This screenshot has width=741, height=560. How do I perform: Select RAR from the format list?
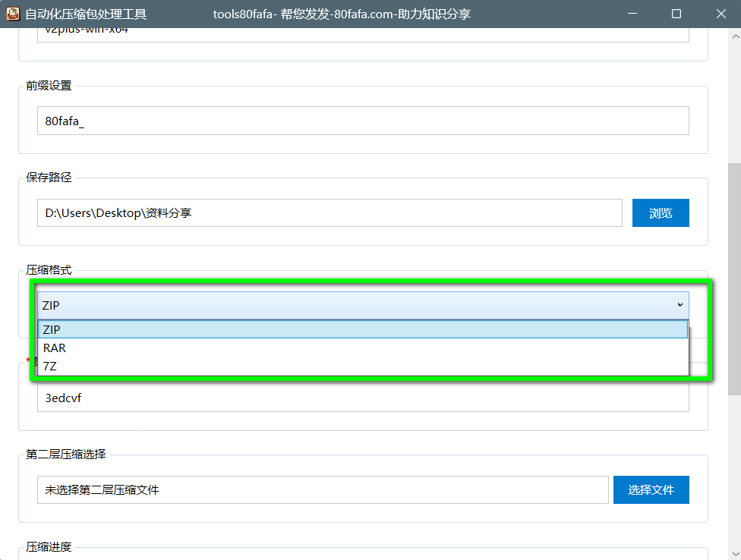pos(363,348)
